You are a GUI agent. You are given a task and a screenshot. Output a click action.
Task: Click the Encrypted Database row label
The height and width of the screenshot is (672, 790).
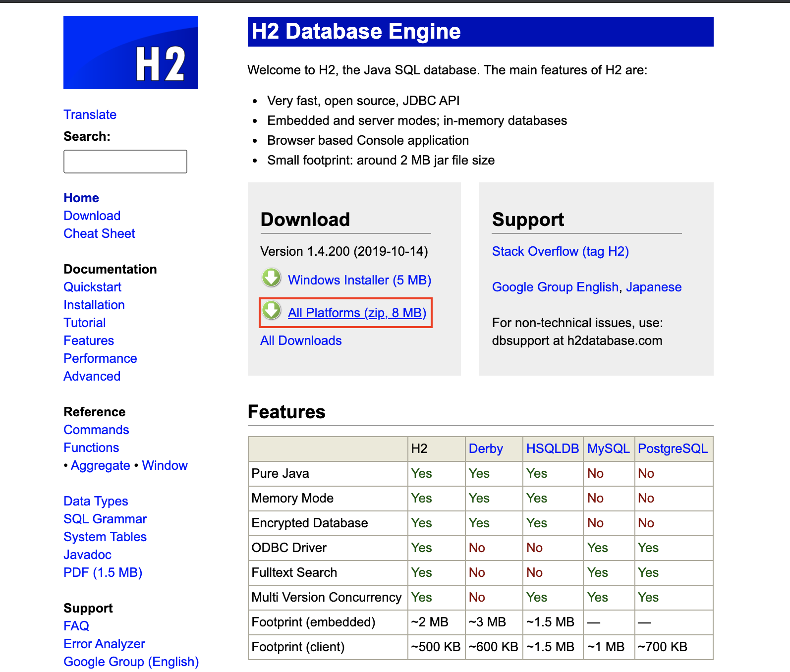click(310, 523)
